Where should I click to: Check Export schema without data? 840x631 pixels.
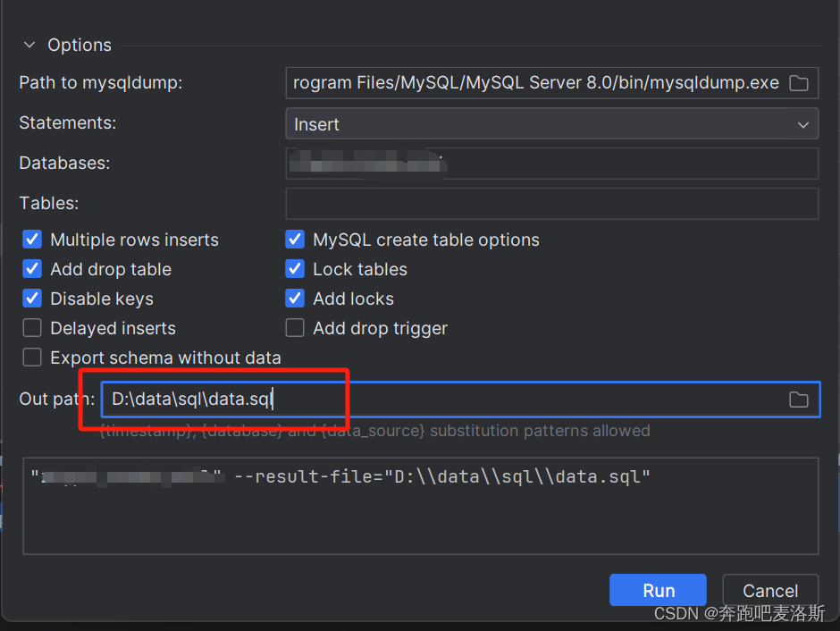click(32, 357)
